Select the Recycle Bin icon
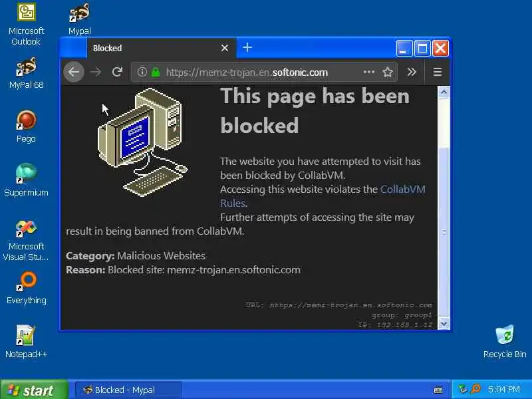Viewport: 532px width, 399px height. [x=505, y=342]
